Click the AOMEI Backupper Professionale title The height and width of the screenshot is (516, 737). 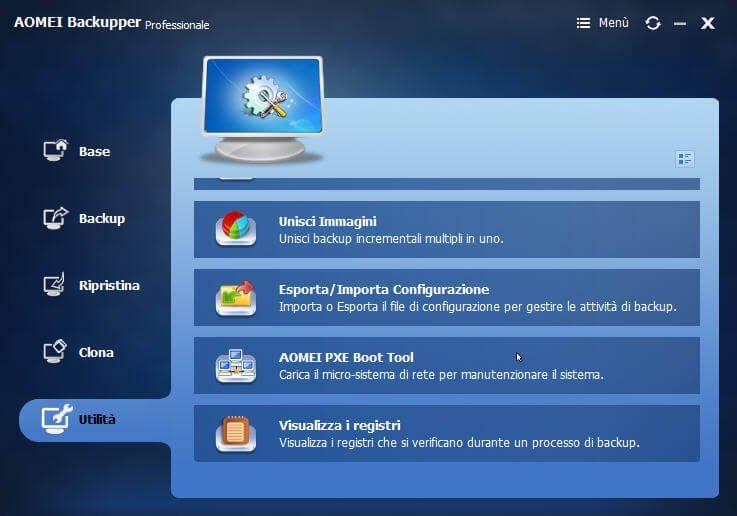point(112,23)
